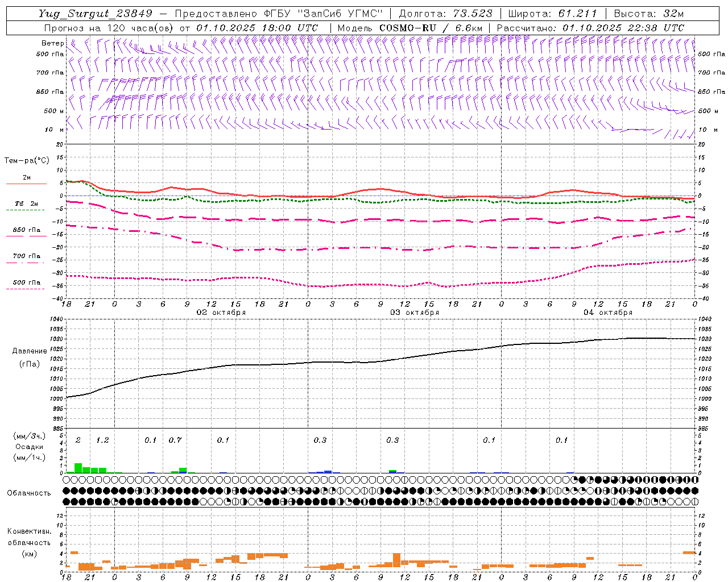Click the forecast start 01.10.2025 18:00 UTC

(257, 28)
